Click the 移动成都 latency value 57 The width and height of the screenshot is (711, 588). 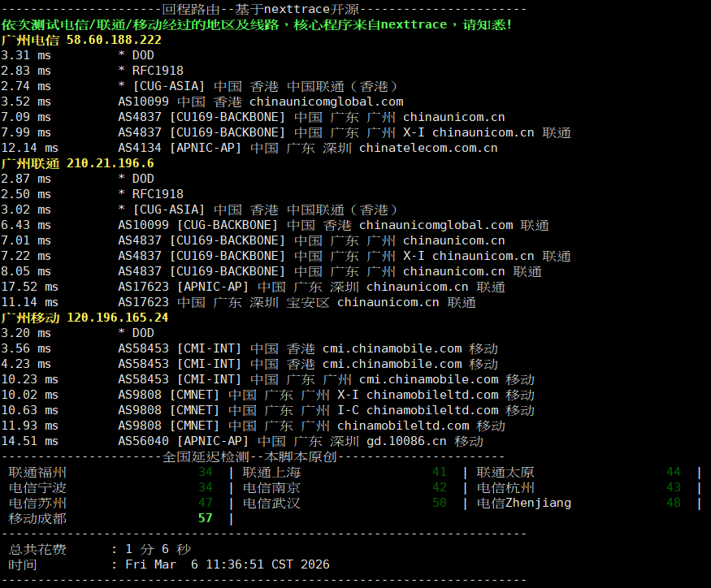coord(205,518)
